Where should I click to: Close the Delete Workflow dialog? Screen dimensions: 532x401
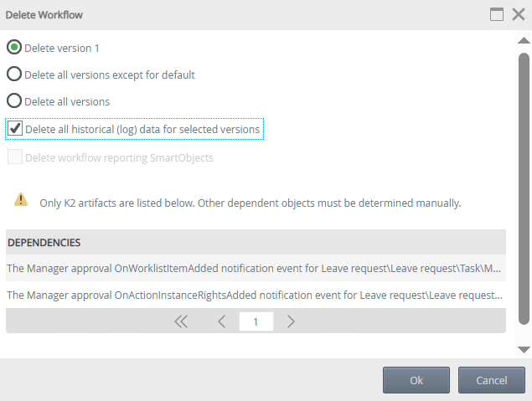(x=519, y=14)
